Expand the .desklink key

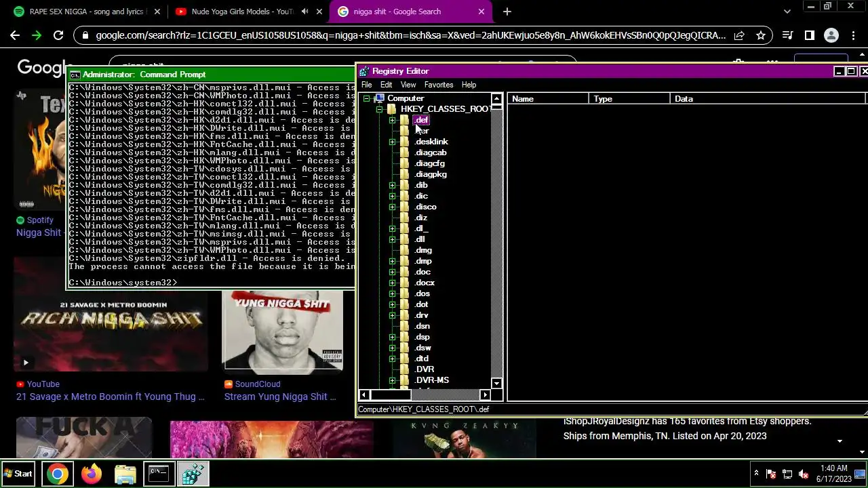[392, 142]
